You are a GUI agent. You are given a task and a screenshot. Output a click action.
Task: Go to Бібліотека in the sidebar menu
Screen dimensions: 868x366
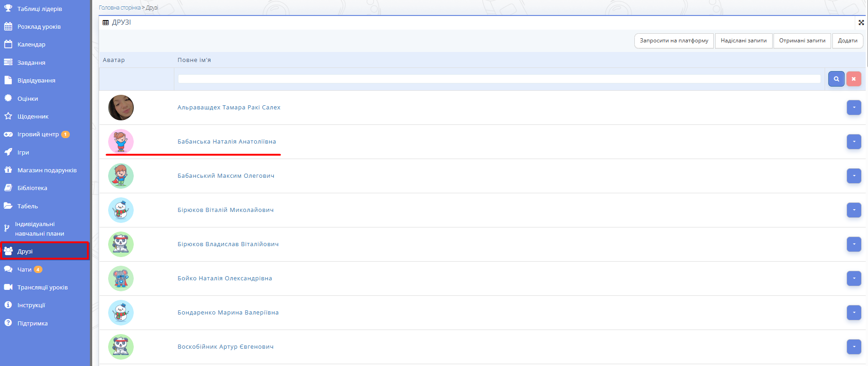(32, 188)
